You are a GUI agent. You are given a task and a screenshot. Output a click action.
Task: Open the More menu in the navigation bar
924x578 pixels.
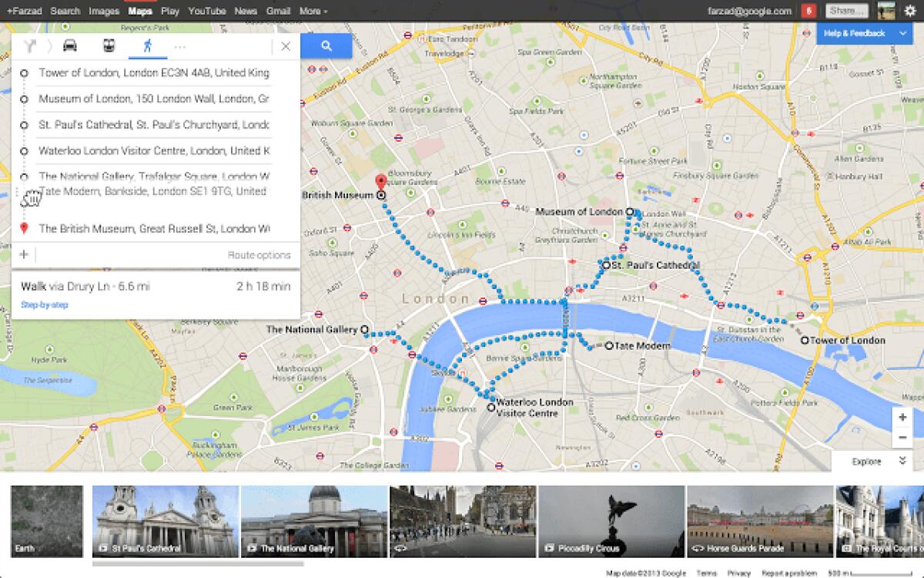311,11
